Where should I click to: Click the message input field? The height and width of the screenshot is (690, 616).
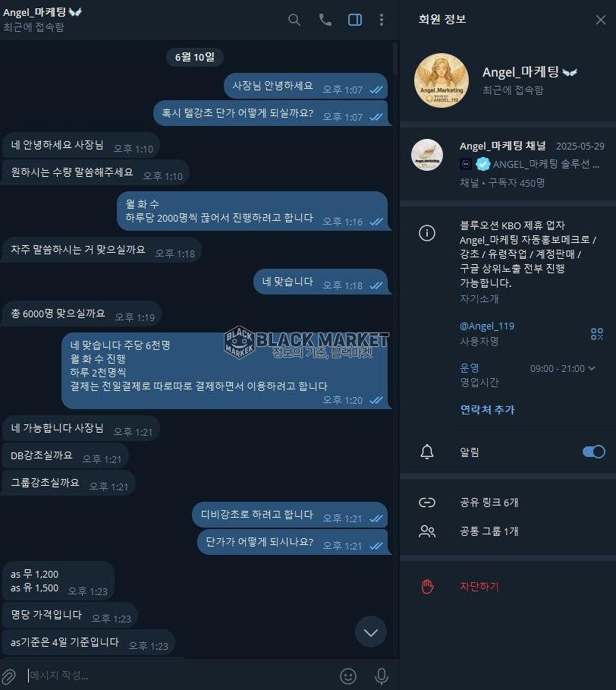181,676
